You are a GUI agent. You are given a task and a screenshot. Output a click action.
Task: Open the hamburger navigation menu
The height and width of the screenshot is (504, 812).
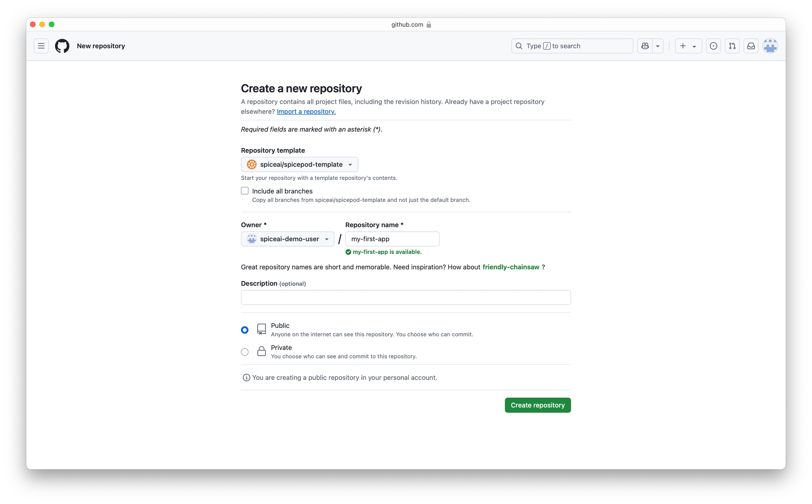pyautogui.click(x=41, y=46)
